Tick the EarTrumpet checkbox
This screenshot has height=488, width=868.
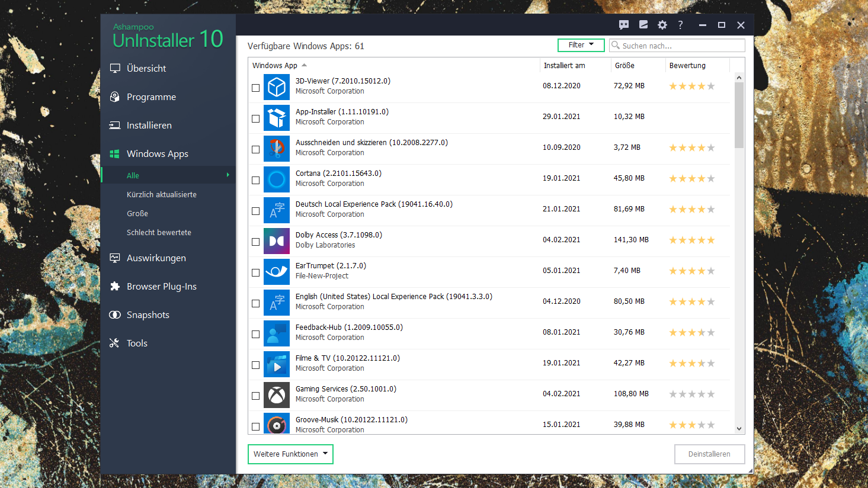[x=256, y=272]
